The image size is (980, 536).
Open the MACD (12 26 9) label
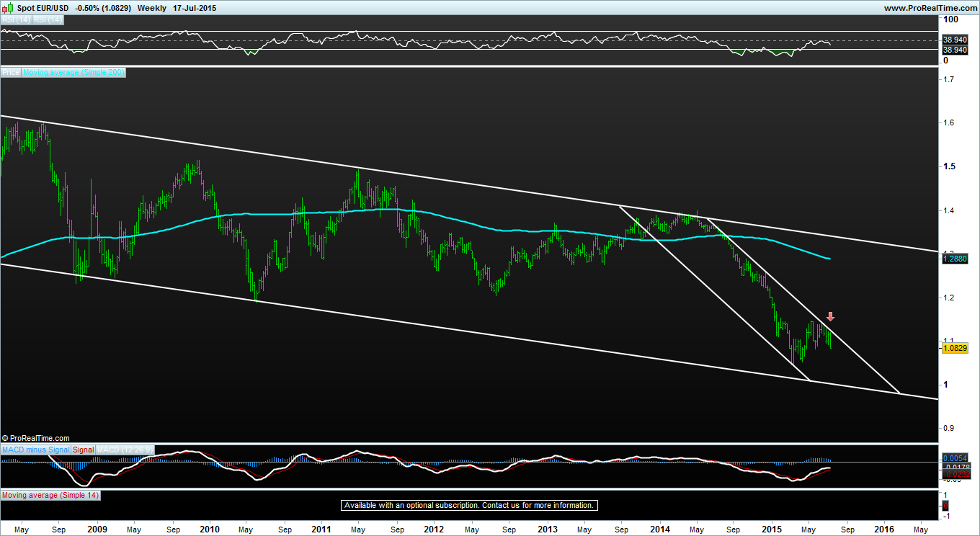(x=125, y=450)
